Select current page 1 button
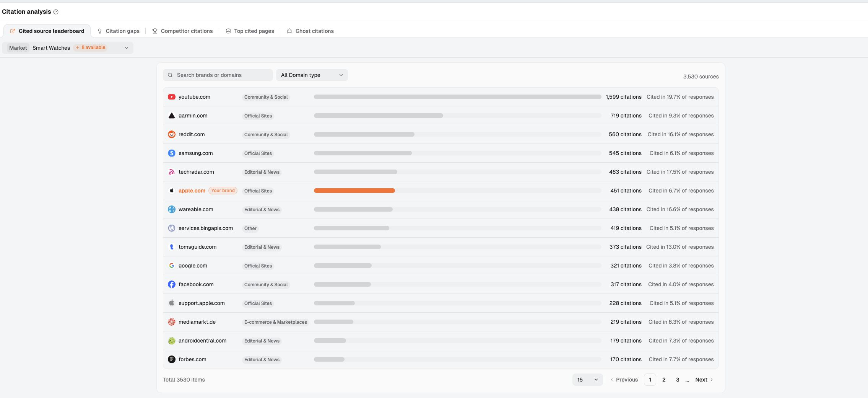 (x=650, y=380)
